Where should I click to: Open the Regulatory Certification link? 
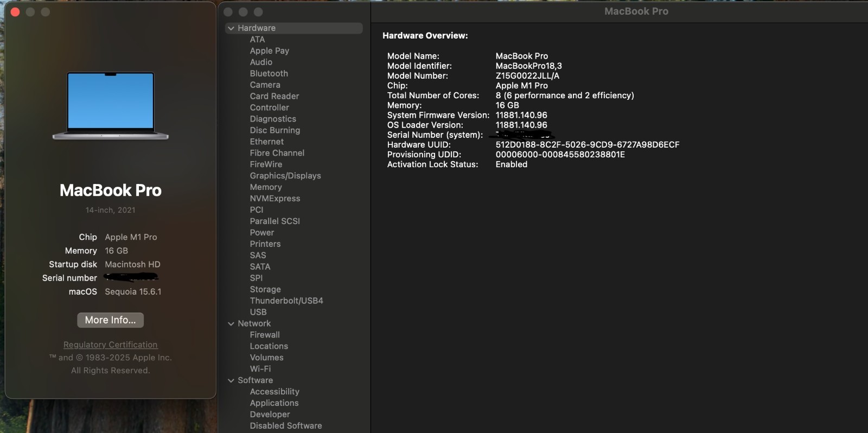coord(110,345)
